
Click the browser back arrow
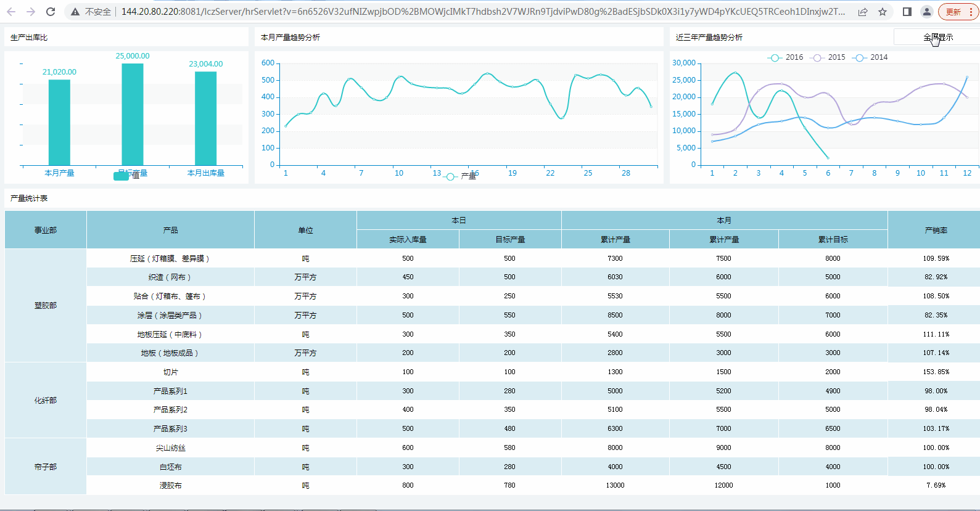(x=11, y=12)
